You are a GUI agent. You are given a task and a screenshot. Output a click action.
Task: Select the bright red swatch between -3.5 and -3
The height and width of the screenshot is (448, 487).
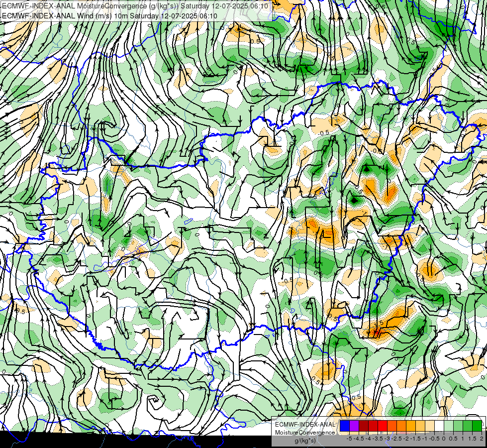[x=383, y=426]
